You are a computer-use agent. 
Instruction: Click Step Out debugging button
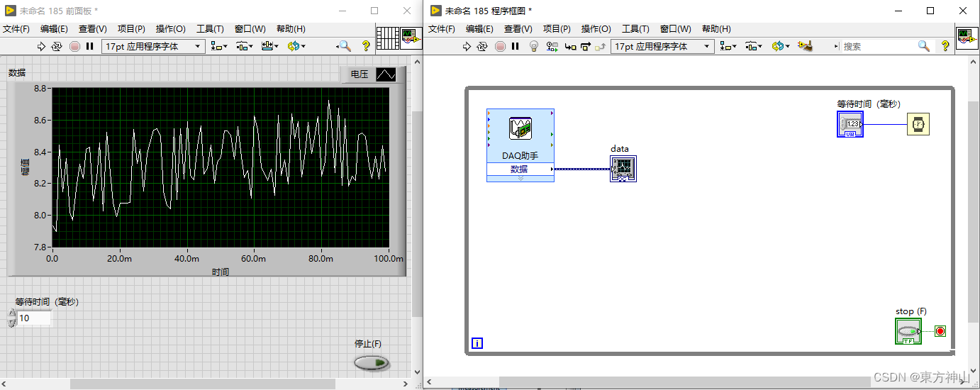600,46
